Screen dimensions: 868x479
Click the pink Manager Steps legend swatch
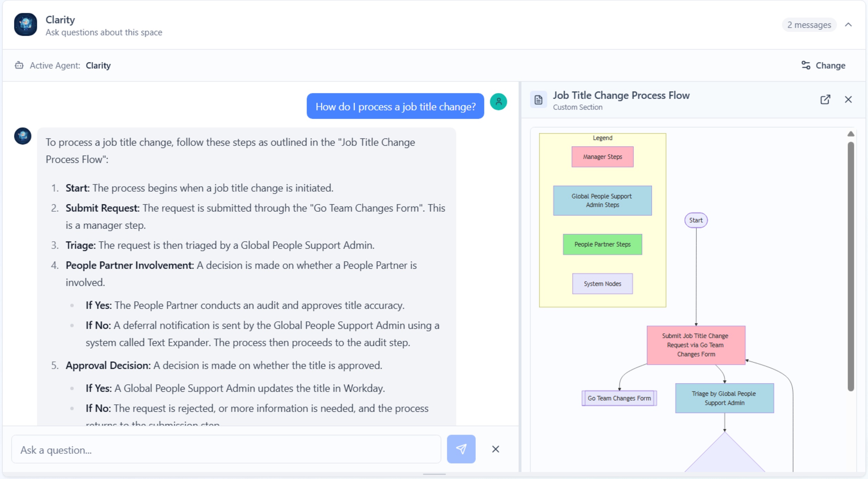tap(602, 157)
